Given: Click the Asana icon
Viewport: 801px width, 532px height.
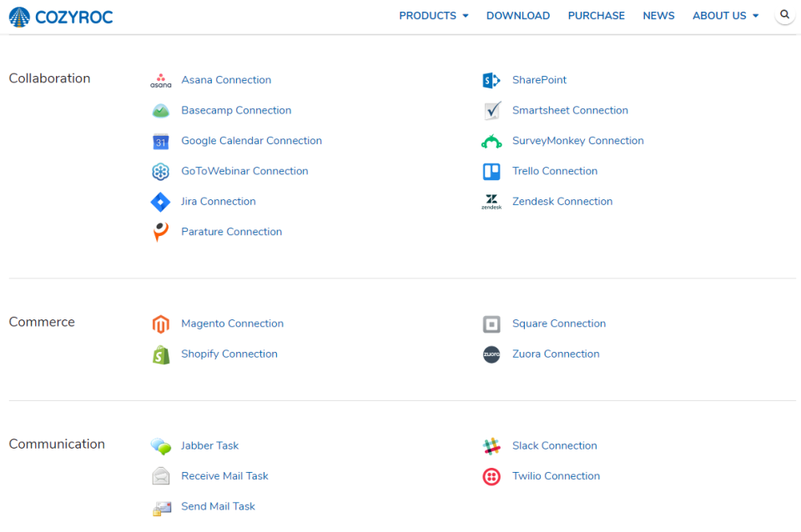Looking at the screenshot, I should click(x=160, y=79).
